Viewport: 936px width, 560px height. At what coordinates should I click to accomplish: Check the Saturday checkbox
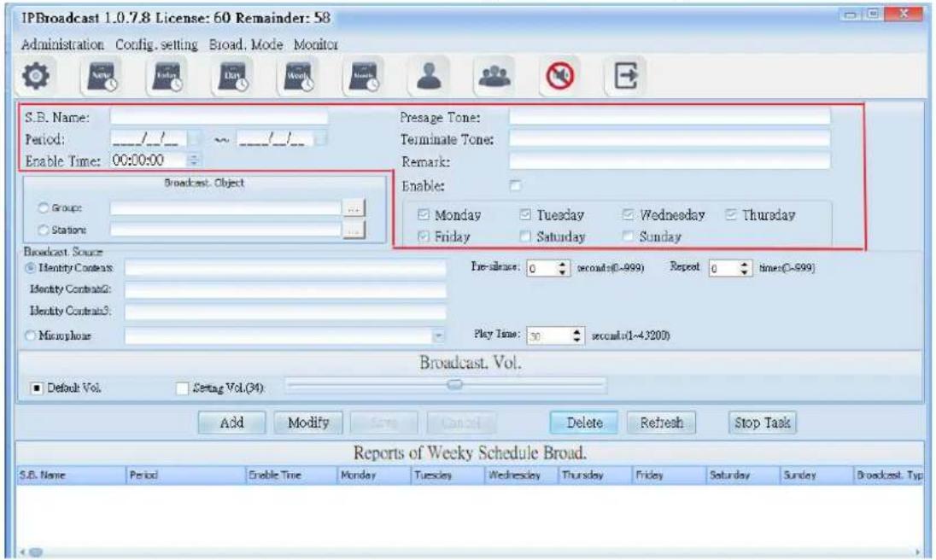(525, 236)
